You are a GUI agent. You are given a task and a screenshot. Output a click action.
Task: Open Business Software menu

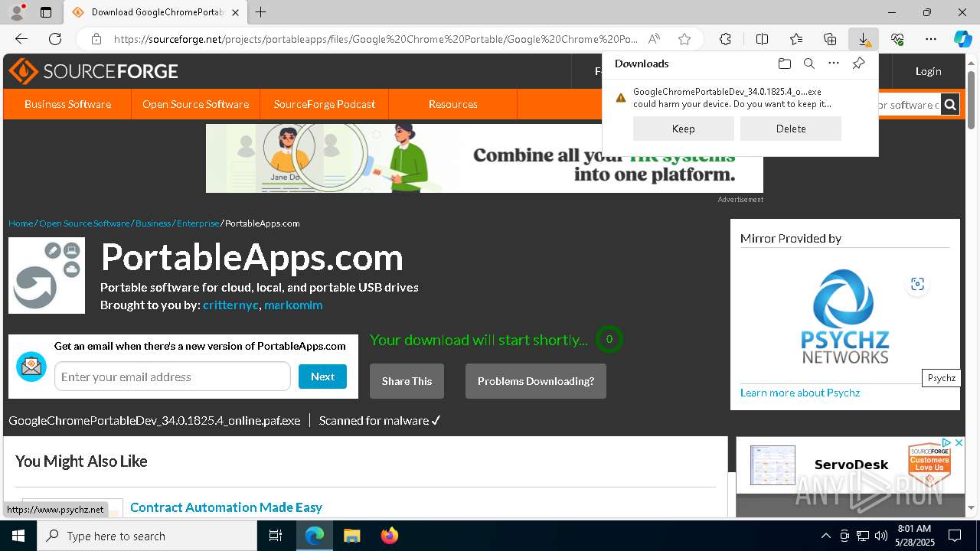coord(67,104)
